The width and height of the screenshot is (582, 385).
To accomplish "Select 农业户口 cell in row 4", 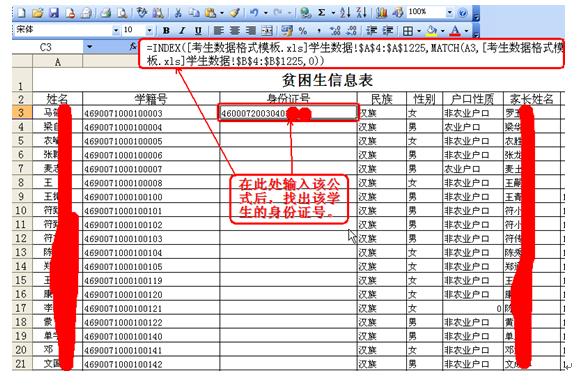I will point(473,127).
